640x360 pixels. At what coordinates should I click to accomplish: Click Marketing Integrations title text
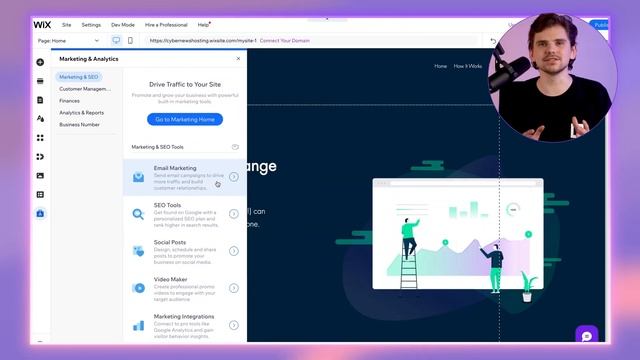[184, 317]
